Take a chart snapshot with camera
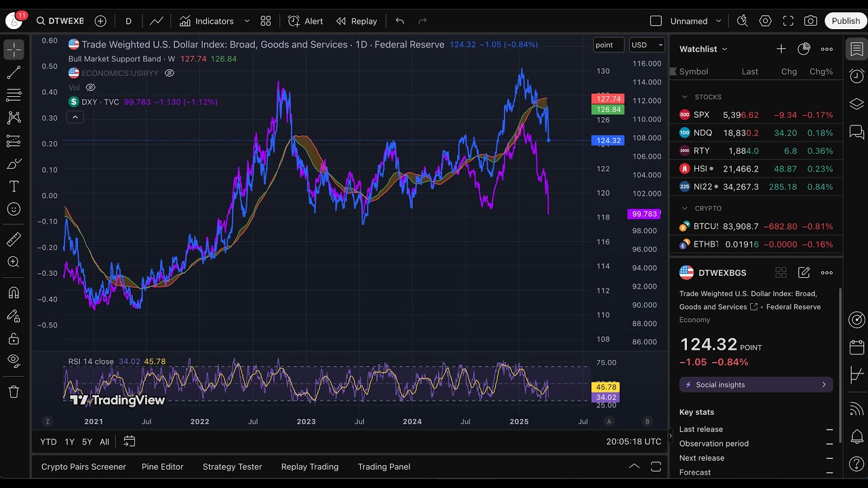 pos(811,21)
